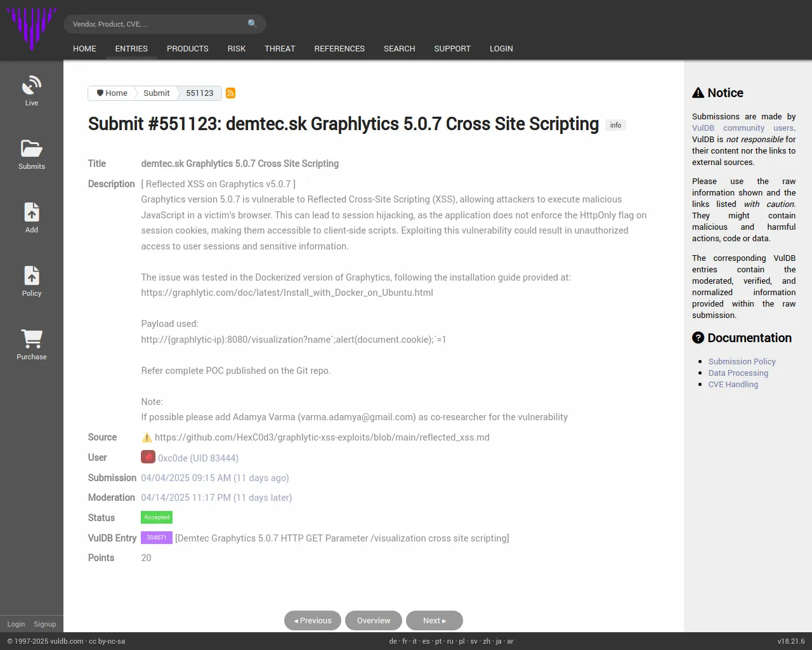812x650 pixels.
Task: Switch language to pl
Action: (462, 641)
